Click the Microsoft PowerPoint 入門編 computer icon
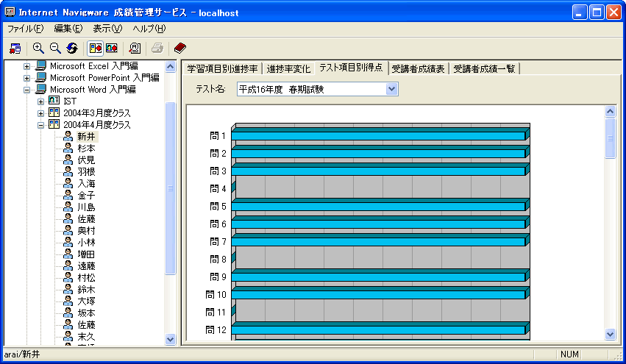 (x=40, y=77)
